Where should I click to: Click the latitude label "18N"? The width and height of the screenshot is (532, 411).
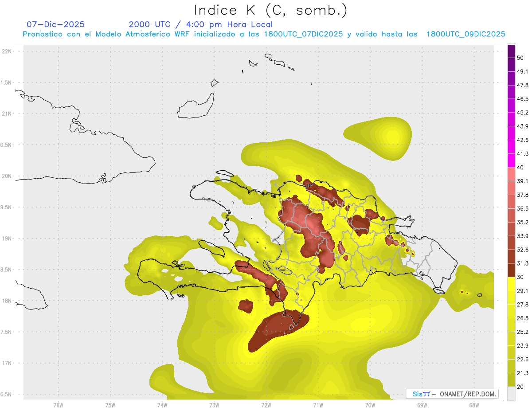pos(7,301)
